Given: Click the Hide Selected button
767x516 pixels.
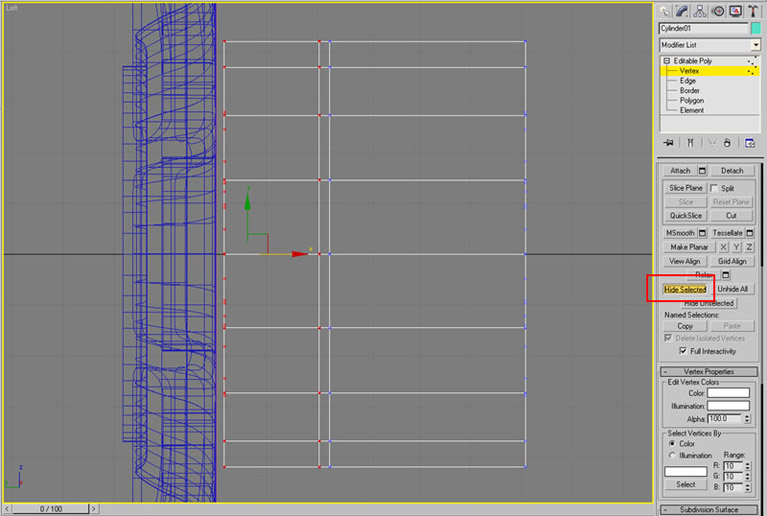Looking at the screenshot, I should [685, 289].
